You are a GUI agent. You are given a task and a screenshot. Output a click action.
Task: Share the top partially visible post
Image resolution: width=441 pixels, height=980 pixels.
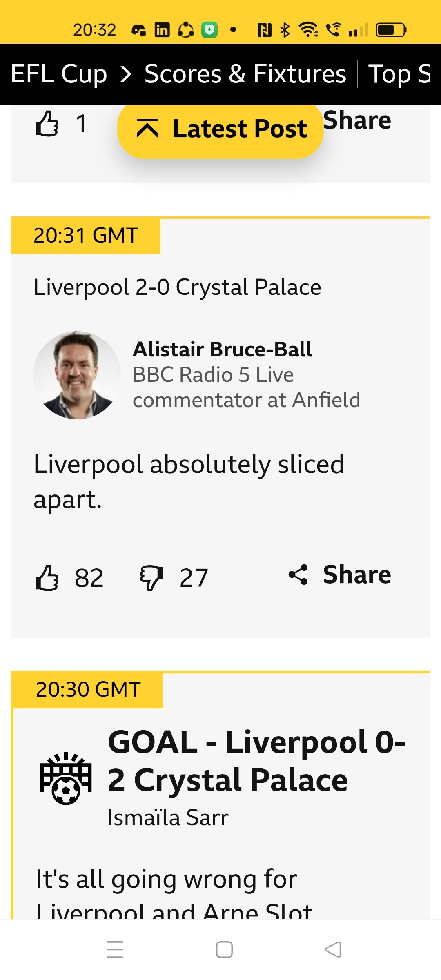pyautogui.click(x=357, y=120)
